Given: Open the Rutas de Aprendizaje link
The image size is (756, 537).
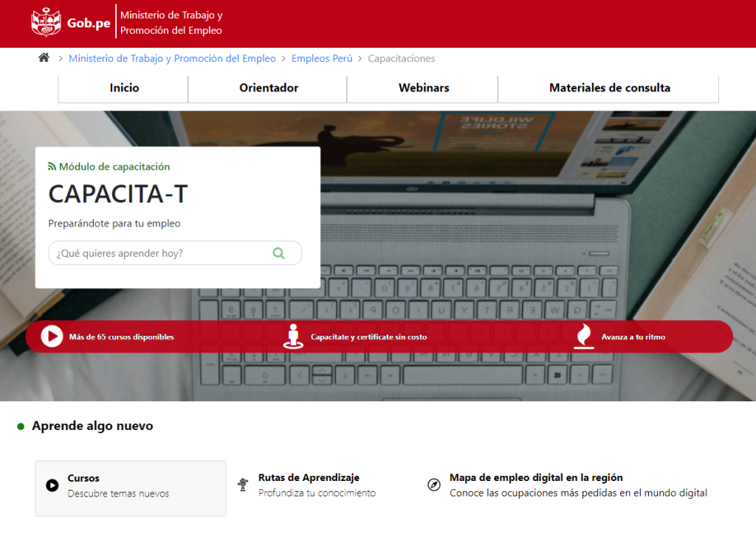Looking at the screenshot, I should (x=309, y=478).
